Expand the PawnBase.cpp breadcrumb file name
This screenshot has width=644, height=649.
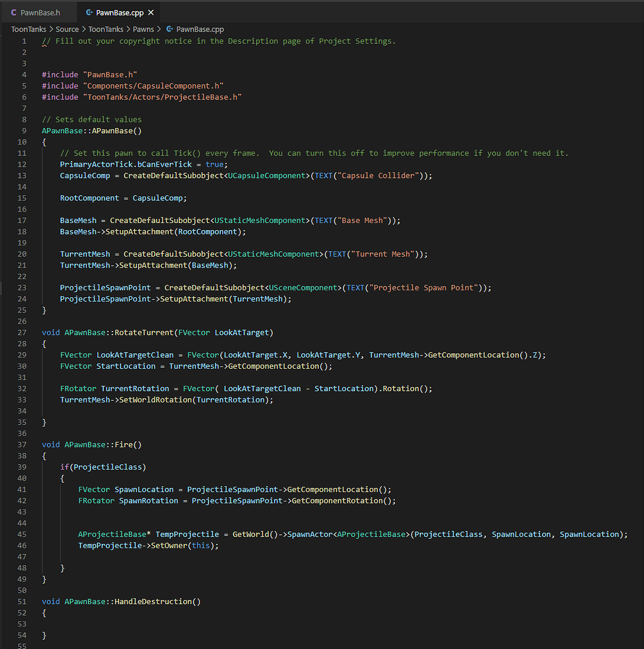(x=200, y=29)
